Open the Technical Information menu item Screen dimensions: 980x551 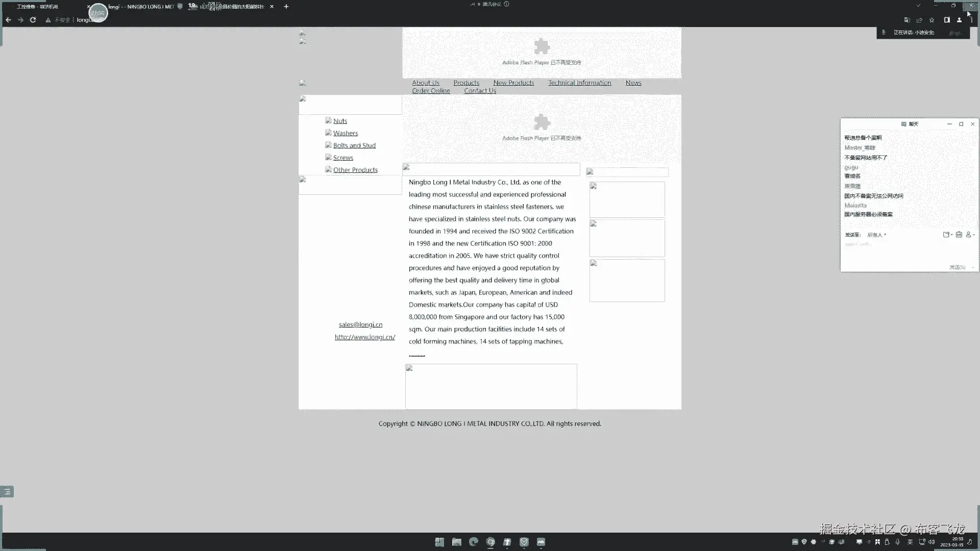click(579, 83)
